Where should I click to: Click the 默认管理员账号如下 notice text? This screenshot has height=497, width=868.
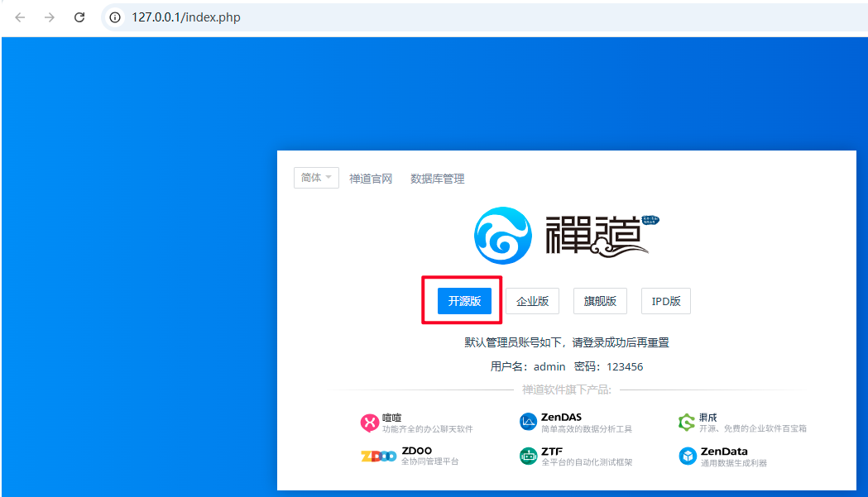click(567, 342)
